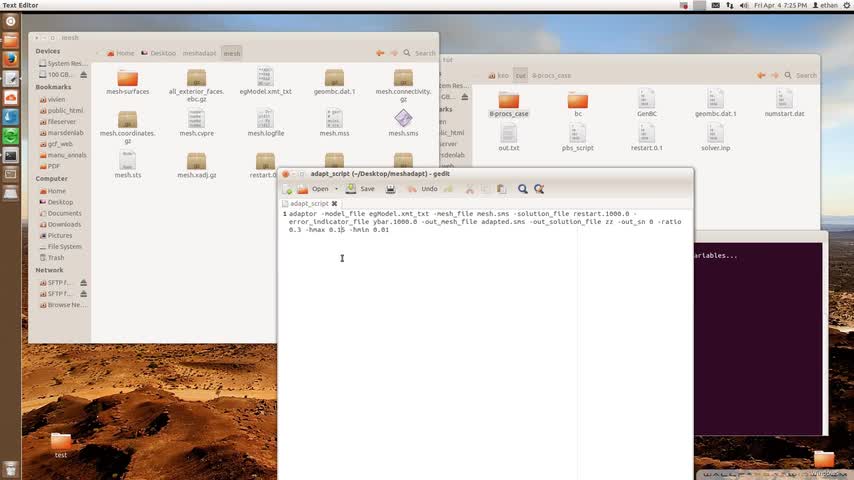This screenshot has height=480, width=854.
Task: Open the bc folder in run window
Action: 578,104
